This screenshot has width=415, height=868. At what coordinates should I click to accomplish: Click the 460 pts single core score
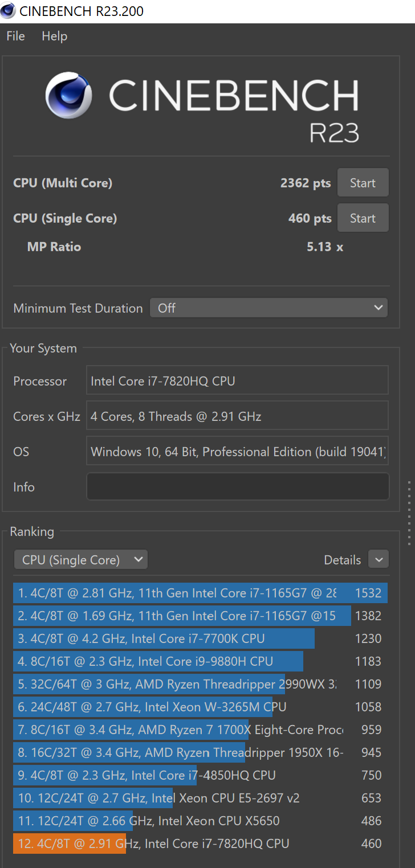tap(310, 219)
